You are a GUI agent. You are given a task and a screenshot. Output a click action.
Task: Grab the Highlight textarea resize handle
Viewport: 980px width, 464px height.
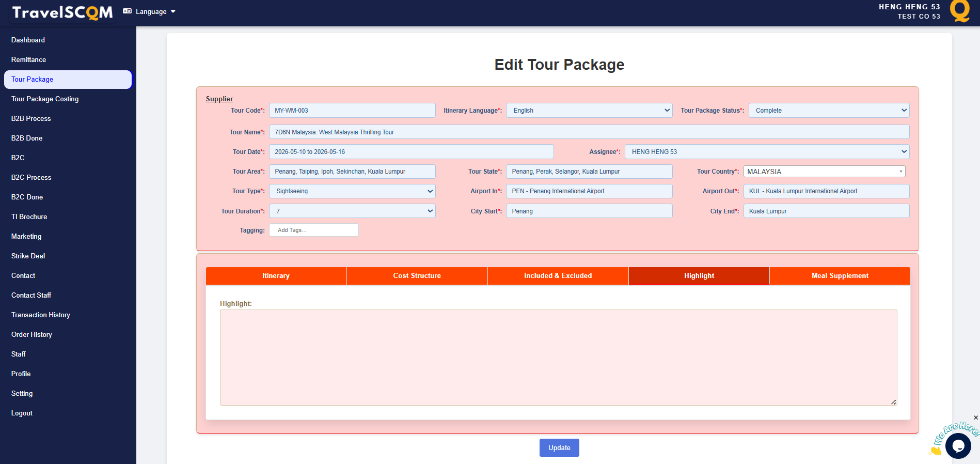(x=893, y=402)
